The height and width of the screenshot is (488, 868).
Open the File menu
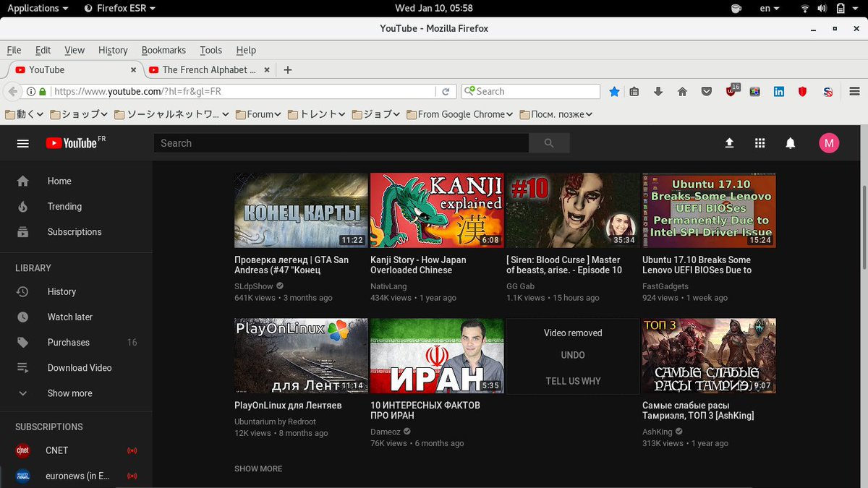pyautogui.click(x=14, y=50)
